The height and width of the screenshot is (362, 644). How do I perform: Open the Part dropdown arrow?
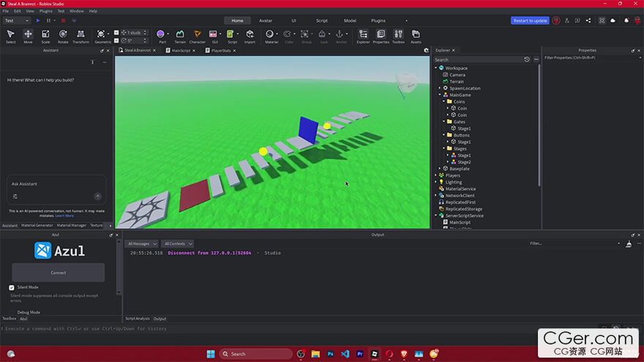click(168, 34)
